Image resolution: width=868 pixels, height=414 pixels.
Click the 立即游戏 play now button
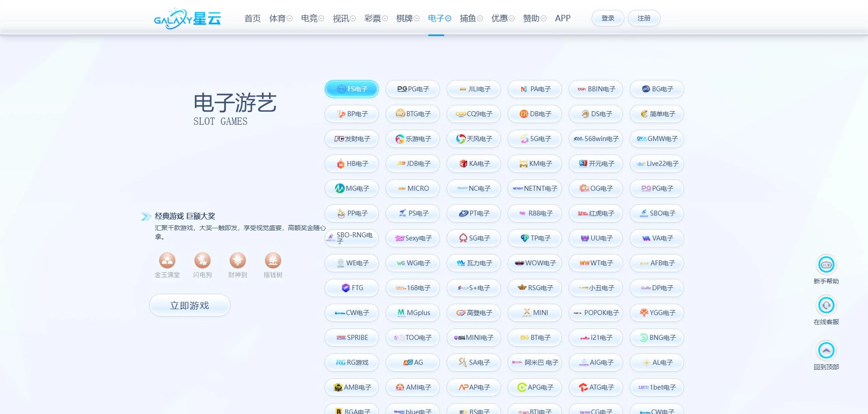(189, 305)
